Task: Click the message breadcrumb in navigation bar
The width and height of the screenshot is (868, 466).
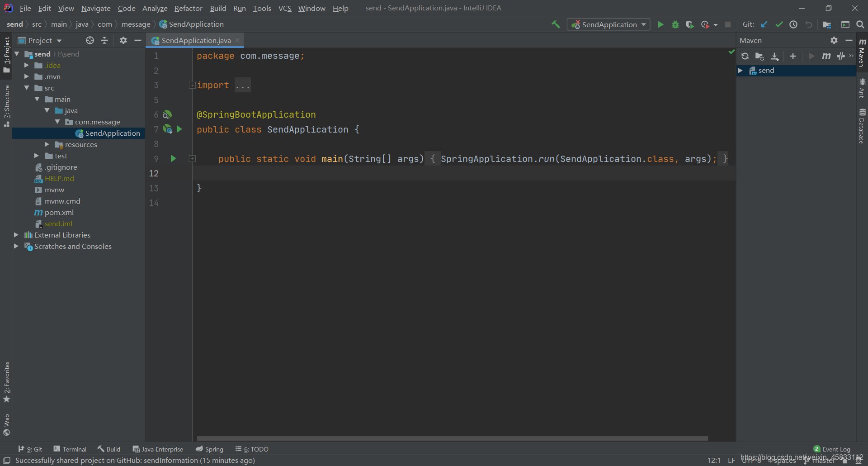Action: tap(136, 24)
